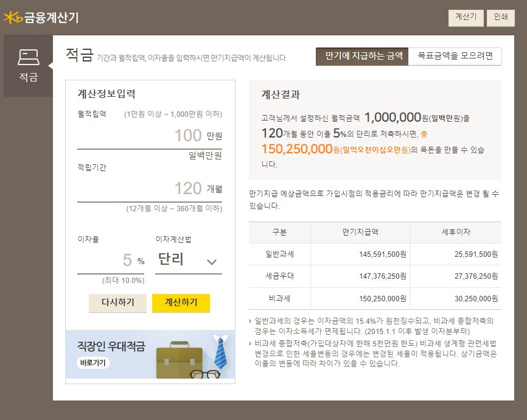The image size is (527, 420).
Task: Switch to the 목표금액을 모으려면 tab
Action: coord(455,56)
